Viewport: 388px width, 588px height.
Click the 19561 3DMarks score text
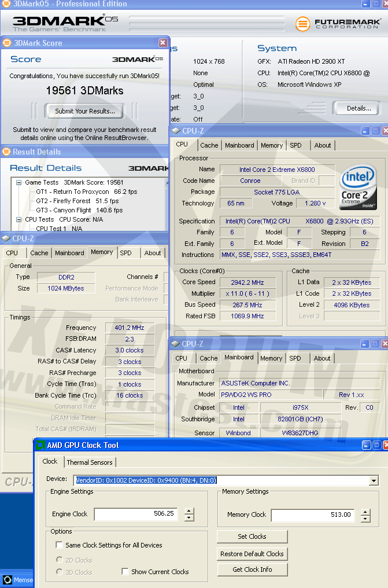[84, 90]
